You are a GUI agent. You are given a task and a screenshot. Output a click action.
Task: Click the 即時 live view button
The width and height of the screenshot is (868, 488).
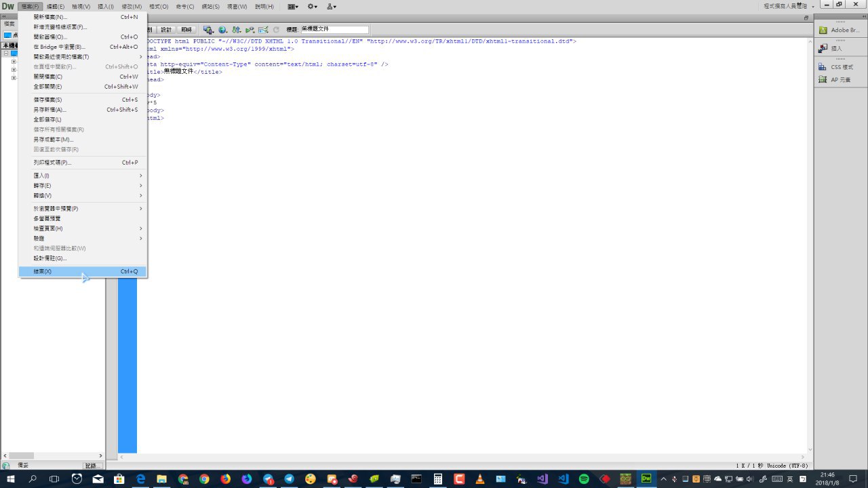[186, 30]
